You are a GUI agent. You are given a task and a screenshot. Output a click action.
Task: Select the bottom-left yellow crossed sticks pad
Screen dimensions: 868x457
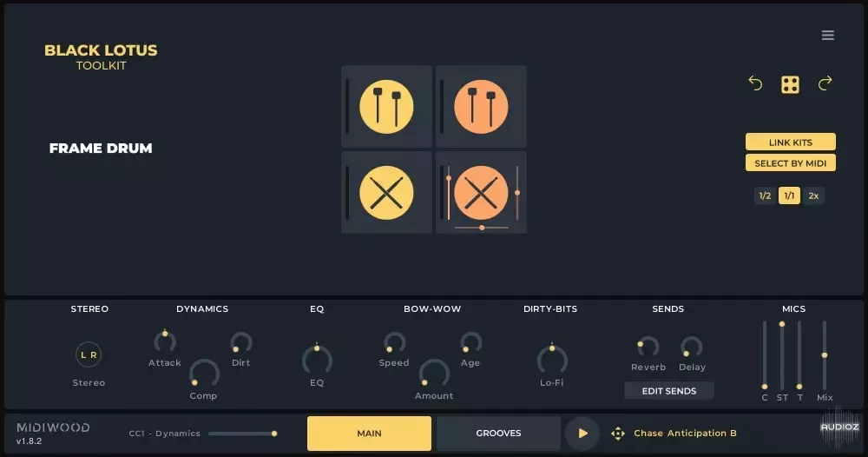tap(386, 192)
